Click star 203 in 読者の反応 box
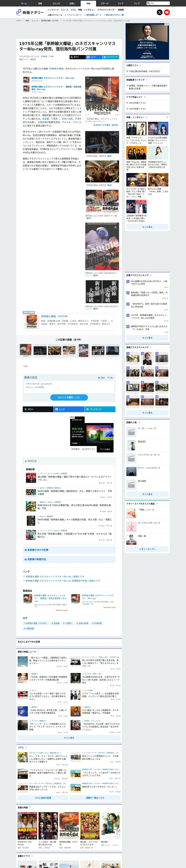The width and height of the screenshot is (186, 868). pos(101,377)
